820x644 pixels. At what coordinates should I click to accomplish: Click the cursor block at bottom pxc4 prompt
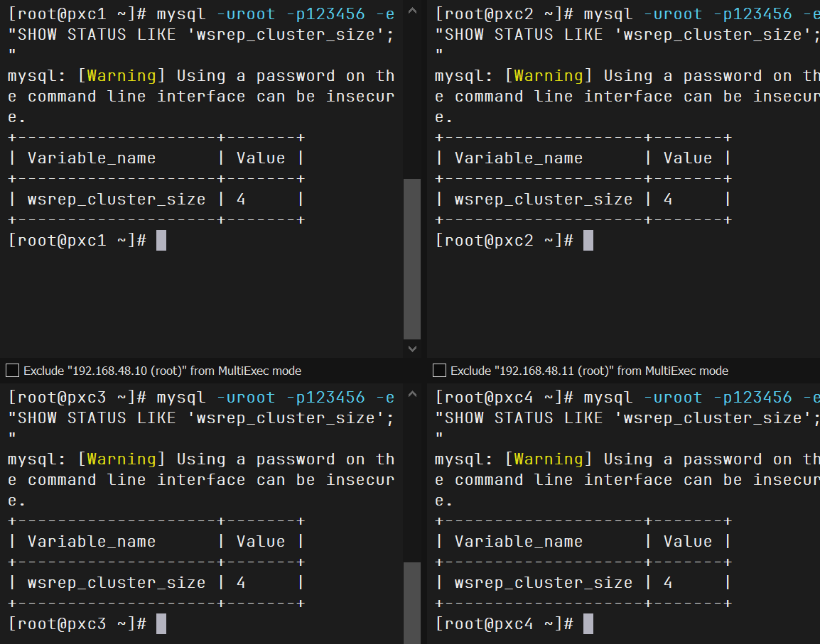click(588, 624)
